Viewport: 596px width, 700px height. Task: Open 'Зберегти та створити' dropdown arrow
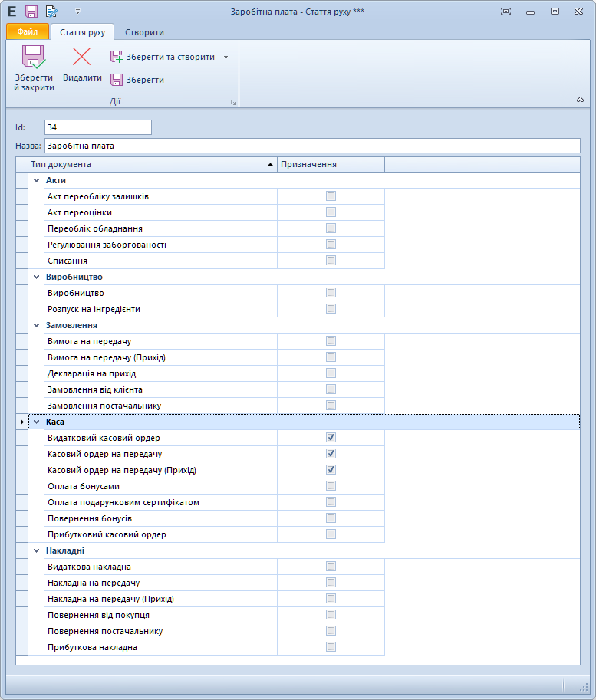226,57
